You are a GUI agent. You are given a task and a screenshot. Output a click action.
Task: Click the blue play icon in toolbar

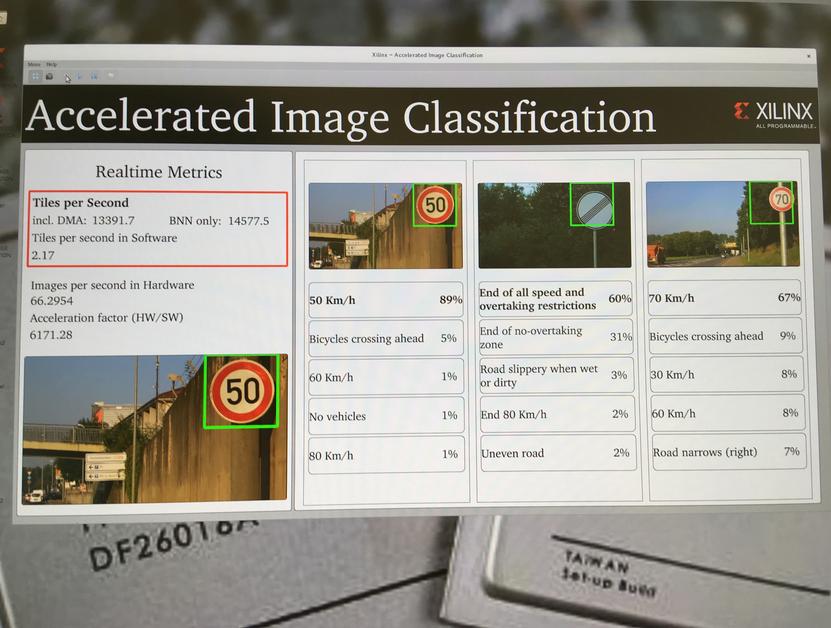coord(79,76)
